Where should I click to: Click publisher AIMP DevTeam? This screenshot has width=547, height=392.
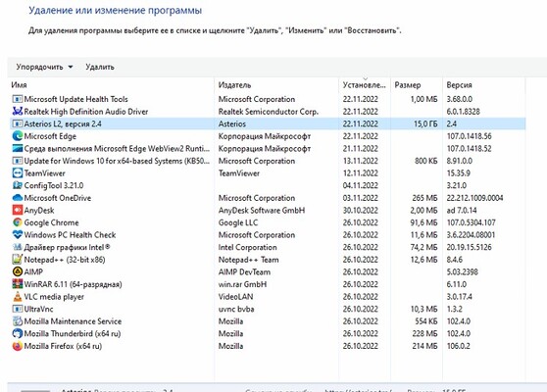click(x=244, y=272)
